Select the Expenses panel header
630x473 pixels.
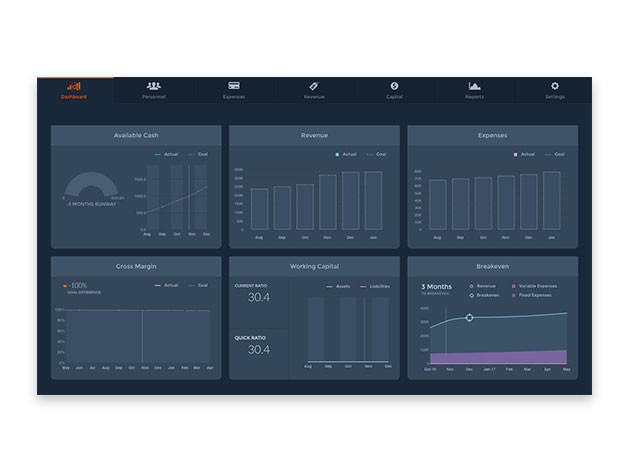click(x=493, y=135)
